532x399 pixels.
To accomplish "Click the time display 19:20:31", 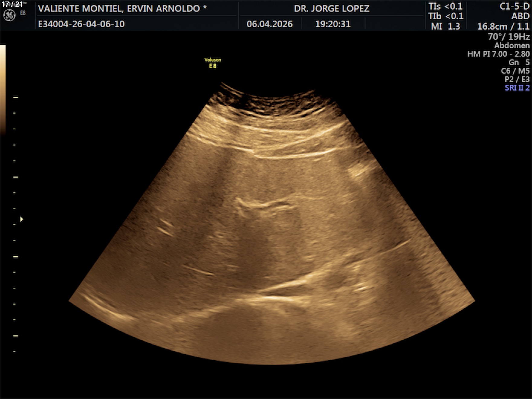I will [x=333, y=24].
